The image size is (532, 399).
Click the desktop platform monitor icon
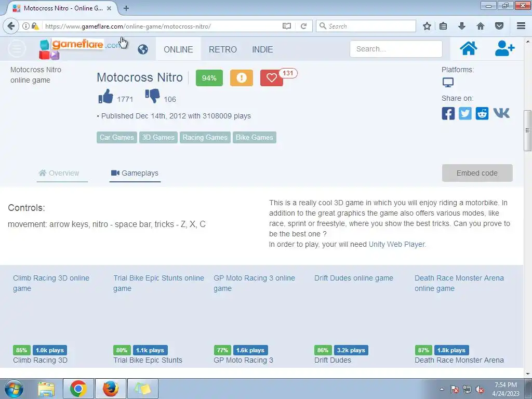point(448,83)
